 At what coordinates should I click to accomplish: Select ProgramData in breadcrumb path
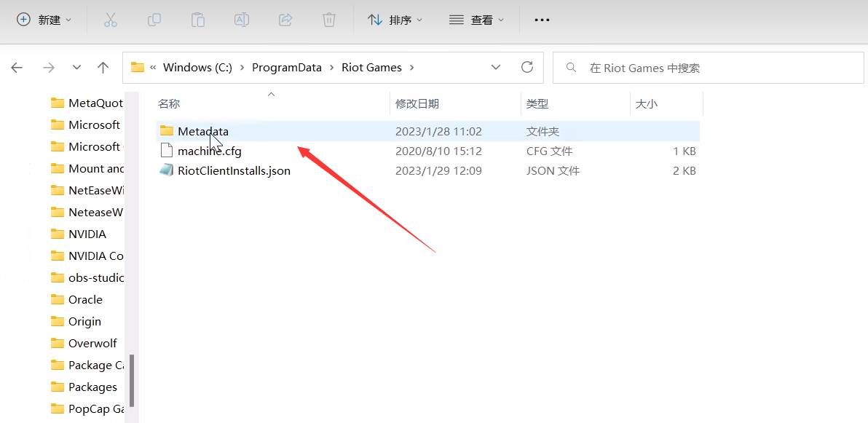287,68
